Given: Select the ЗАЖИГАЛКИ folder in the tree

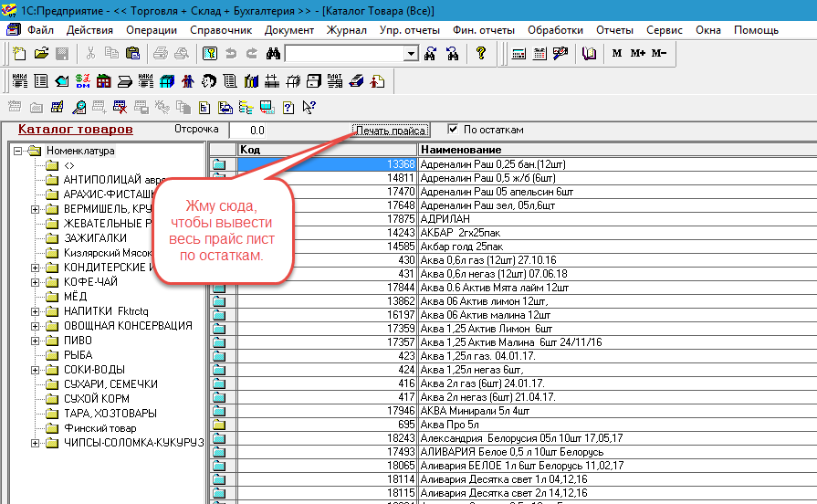Looking at the screenshot, I should point(95,238).
